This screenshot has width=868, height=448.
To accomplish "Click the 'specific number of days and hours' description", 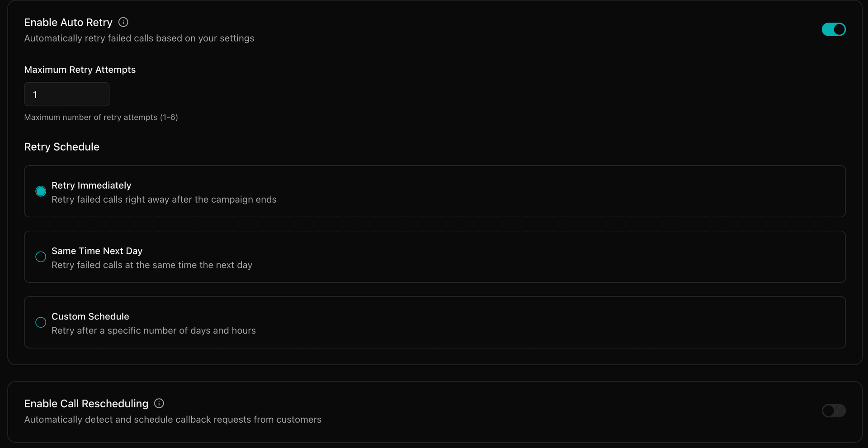I will pyautogui.click(x=153, y=331).
